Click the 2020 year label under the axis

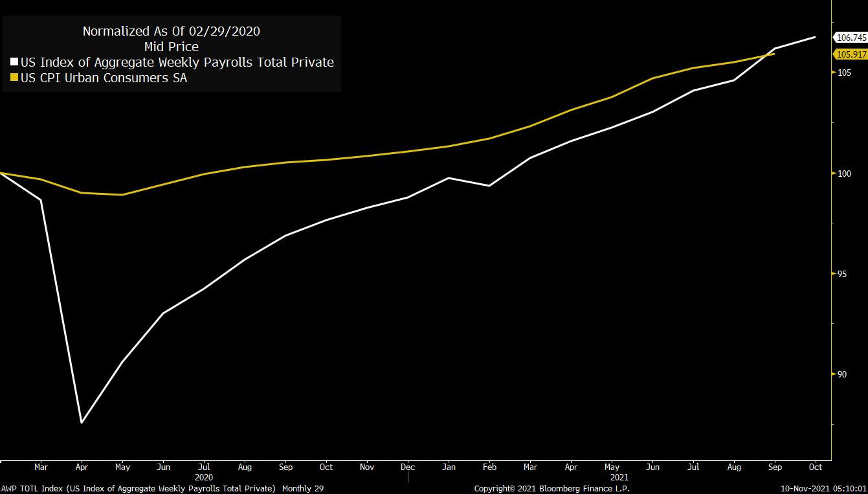tap(204, 477)
